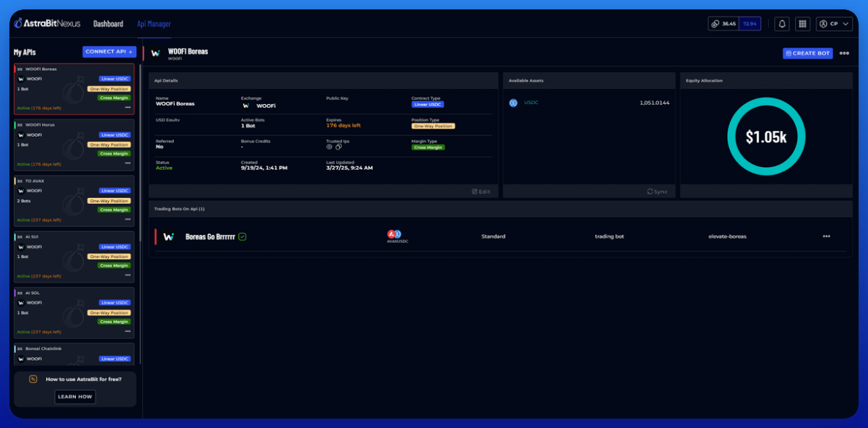The height and width of the screenshot is (428, 868).
Task: Click the USDC coin icon in Available Assets
Action: coord(514,103)
